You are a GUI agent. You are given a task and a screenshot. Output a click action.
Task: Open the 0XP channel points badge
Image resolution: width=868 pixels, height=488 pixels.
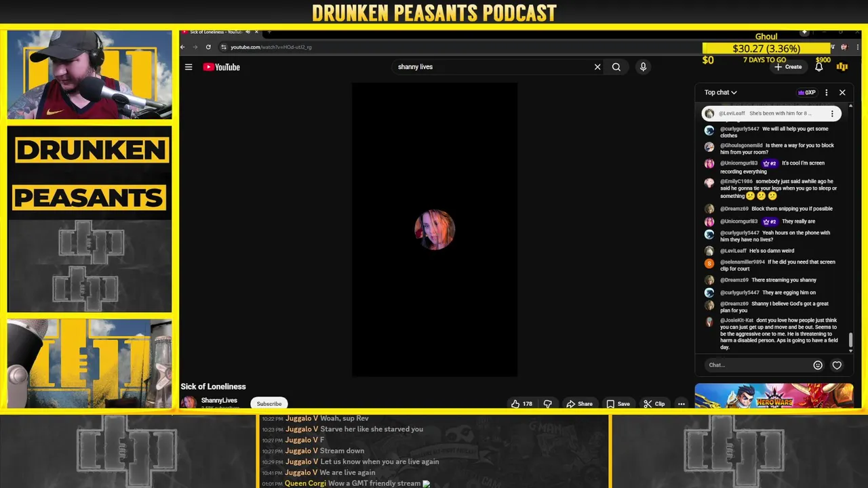click(x=806, y=92)
